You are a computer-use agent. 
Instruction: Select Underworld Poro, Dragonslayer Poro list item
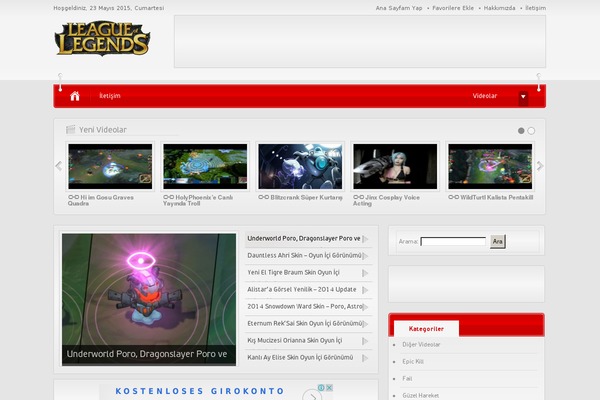click(x=308, y=239)
